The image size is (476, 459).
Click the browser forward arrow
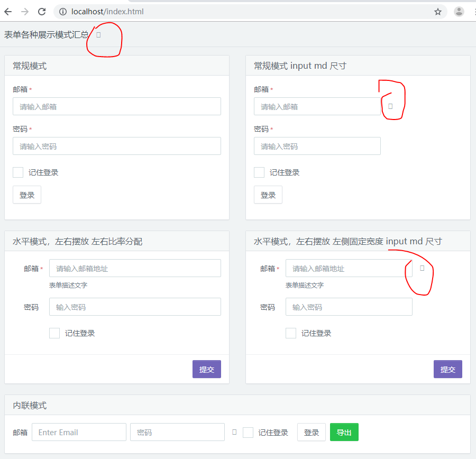point(25,12)
